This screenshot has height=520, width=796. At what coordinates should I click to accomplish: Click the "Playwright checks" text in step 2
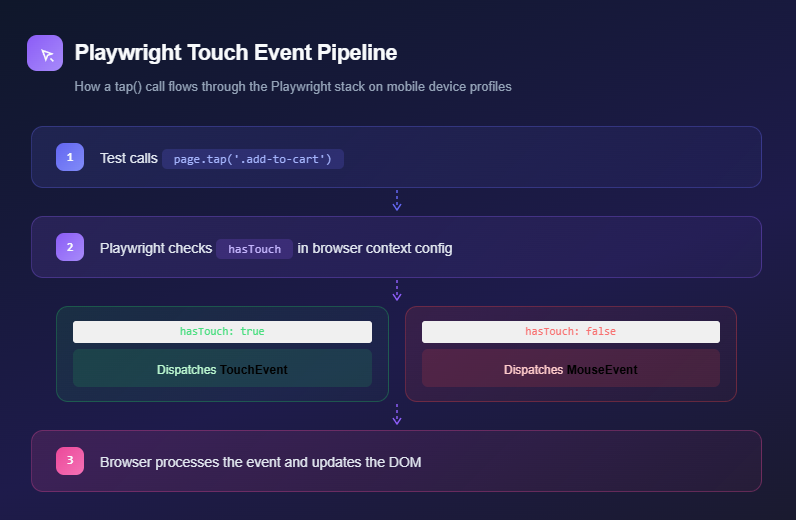pos(155,248)
